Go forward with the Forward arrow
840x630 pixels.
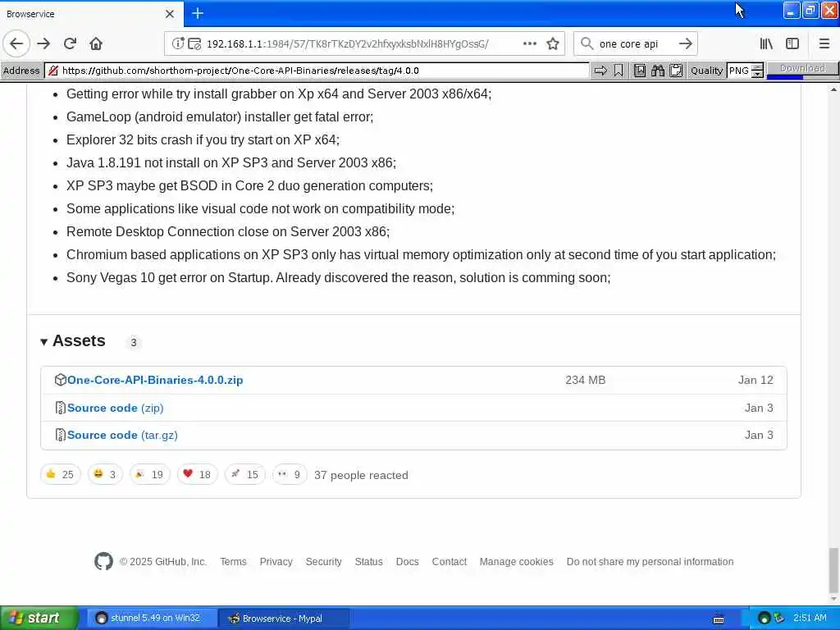[x=43, y=43]
